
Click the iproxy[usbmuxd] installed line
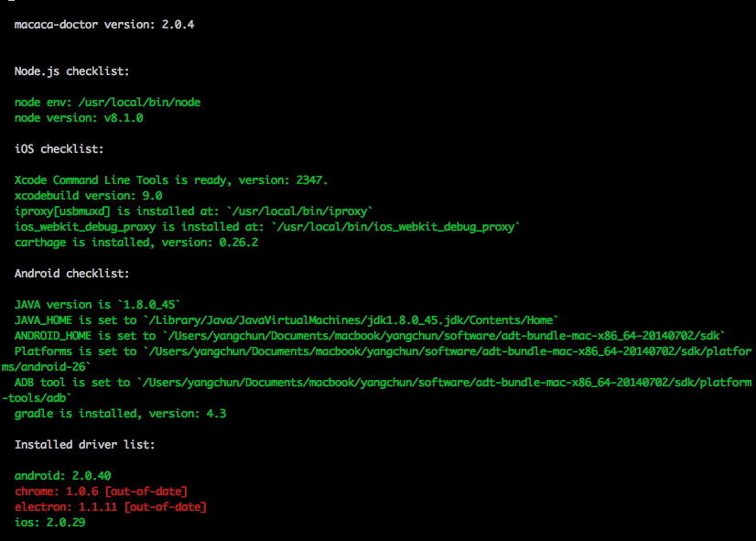point(193,211)
